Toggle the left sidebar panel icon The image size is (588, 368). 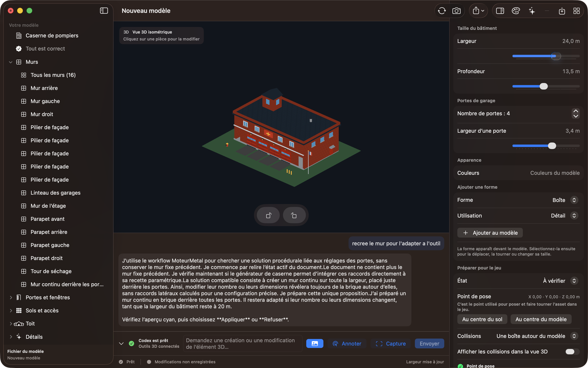104,11
